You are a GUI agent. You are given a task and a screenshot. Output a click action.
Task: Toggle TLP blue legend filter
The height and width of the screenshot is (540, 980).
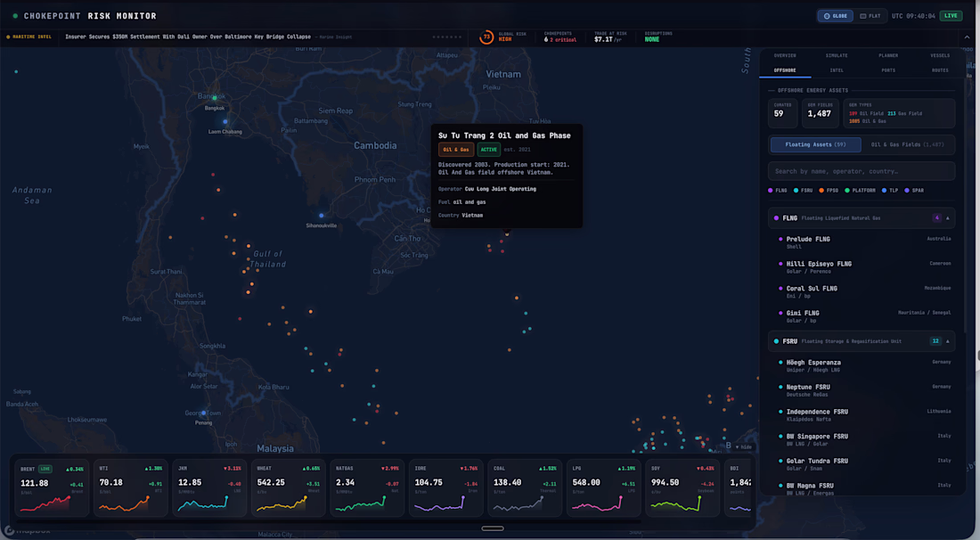click(x=889, y=191)
